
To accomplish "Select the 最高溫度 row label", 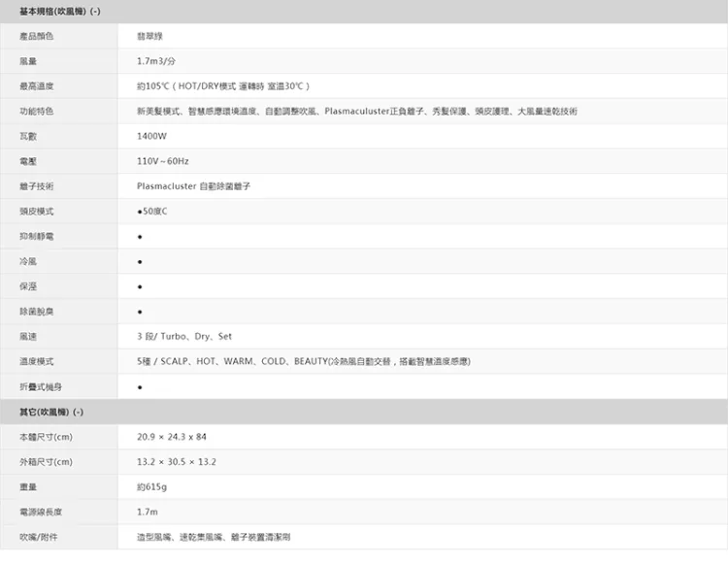I will (36, 86).
